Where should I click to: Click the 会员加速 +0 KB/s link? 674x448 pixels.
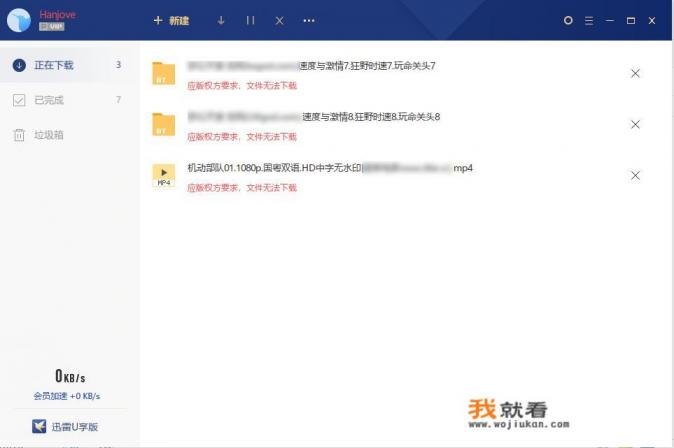67,396
